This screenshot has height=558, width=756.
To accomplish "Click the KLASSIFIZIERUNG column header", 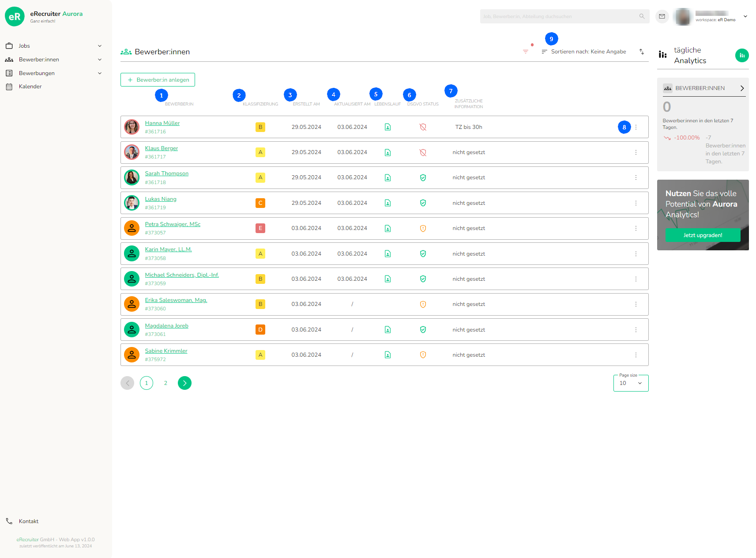I will point(260,104).
